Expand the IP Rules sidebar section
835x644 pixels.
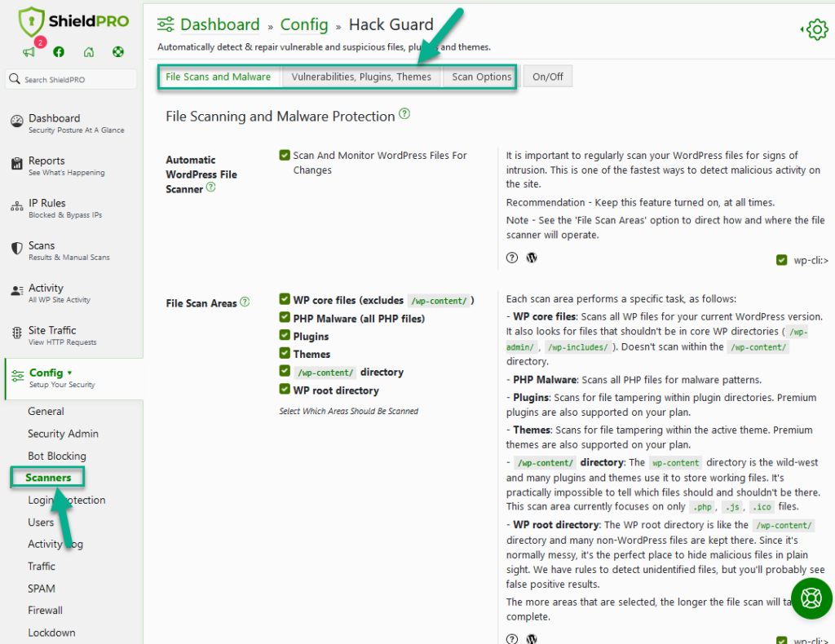(x=47, y=204)
